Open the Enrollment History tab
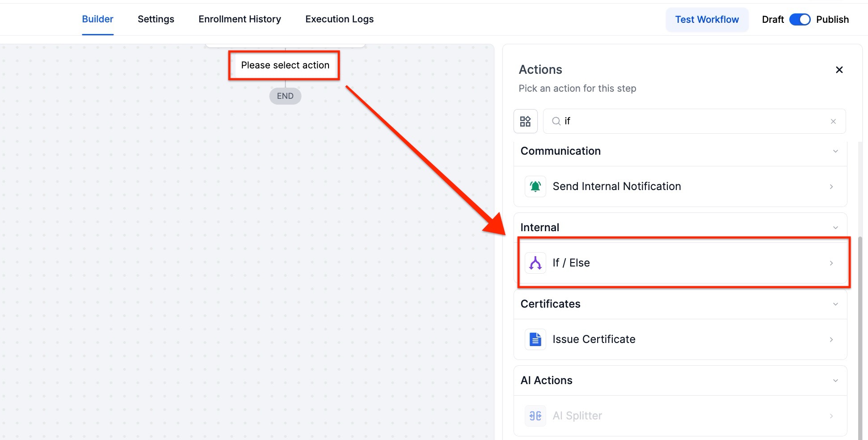 coord(240,19)
